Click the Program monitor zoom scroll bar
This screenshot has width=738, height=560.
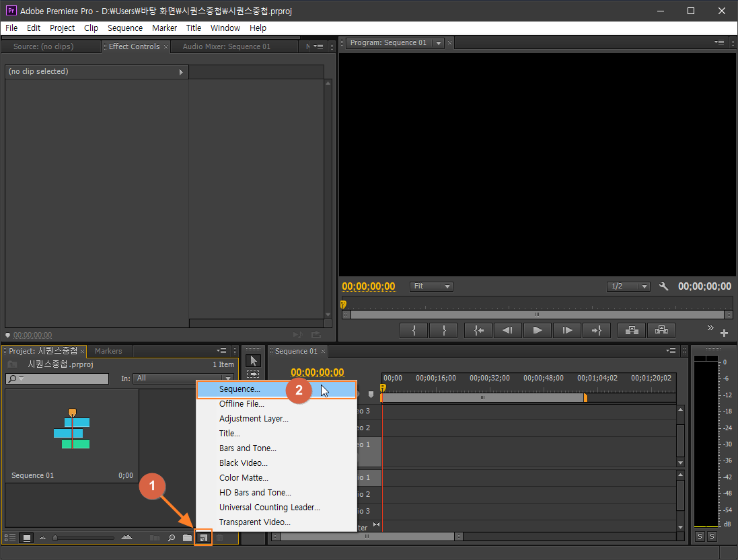pos(537,315)
